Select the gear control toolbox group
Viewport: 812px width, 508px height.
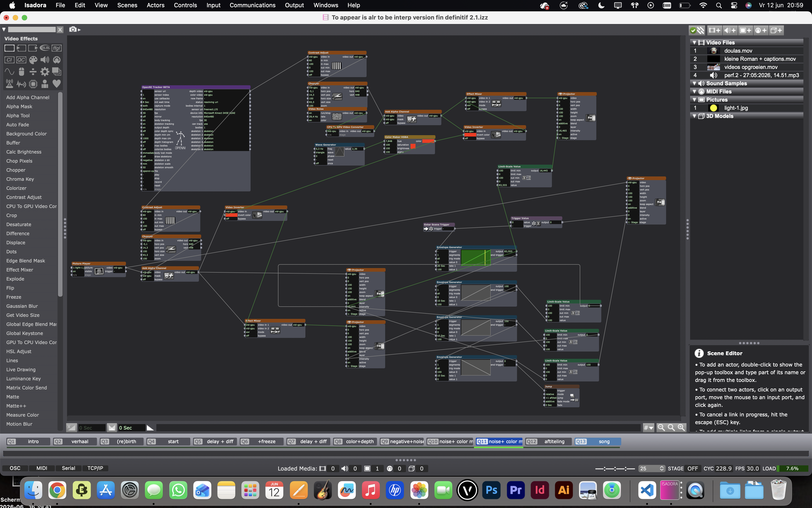[x=45, y=72]
